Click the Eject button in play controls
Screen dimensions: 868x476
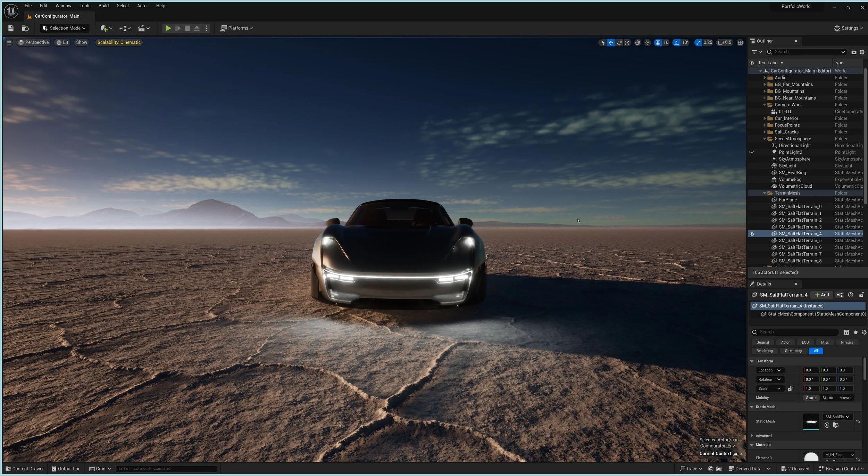[197, 28]
